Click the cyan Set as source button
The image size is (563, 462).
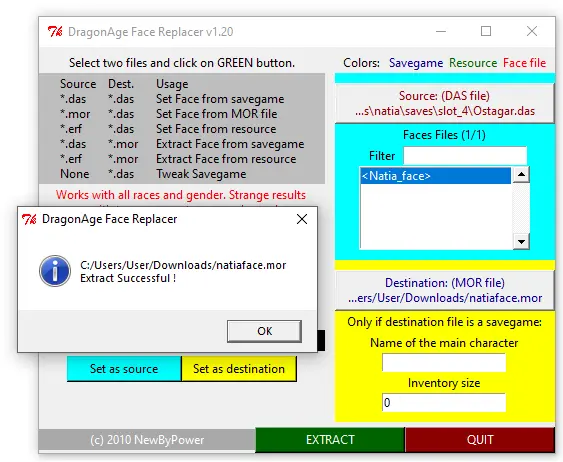pyautogui.click(x=124, y=369)
